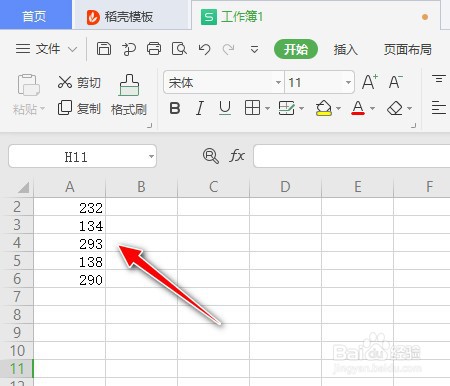This screenshot has height=386, width=450.
Task: Click the Clear eraser icon
Action: (395, 108)
